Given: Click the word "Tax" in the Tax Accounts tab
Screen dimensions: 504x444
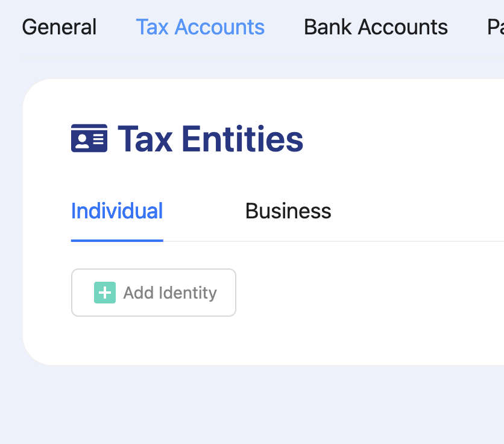Looking at the screenshot, I should (x=152, y=27).
